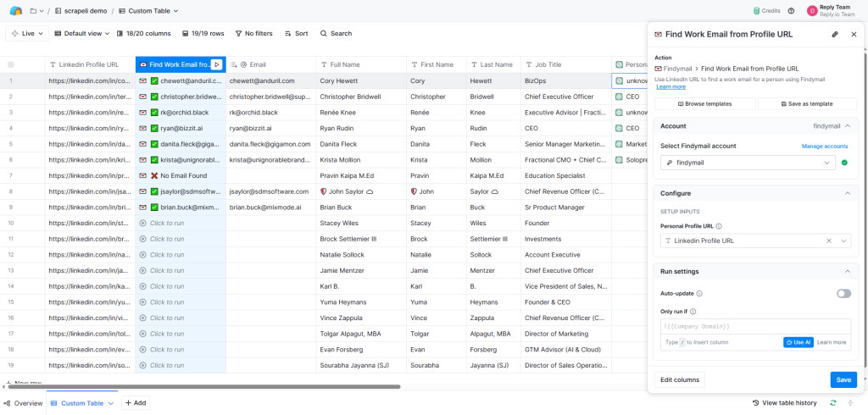The height and width of the screenshot is (415, 868).
Task: Click the Credits icon in the header
Action: [757, 10]
